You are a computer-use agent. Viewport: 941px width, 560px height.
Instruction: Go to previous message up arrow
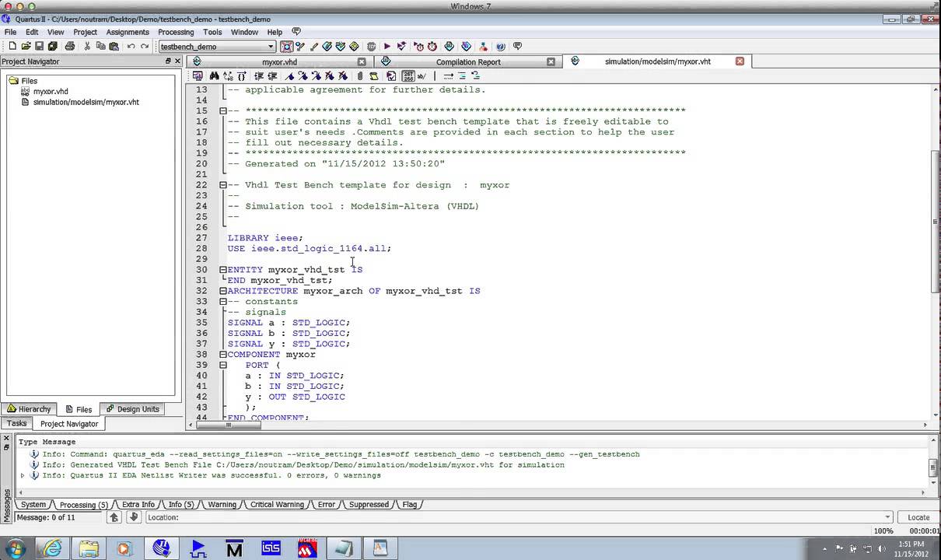point(114,517)
